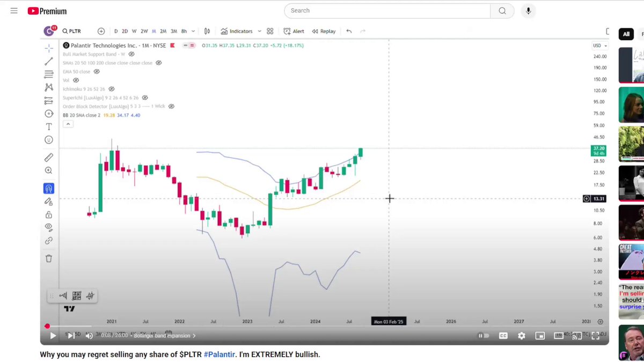Open the emoji icons tool
The width and height of the screenshot is (644, 362).
pos(49,140)
